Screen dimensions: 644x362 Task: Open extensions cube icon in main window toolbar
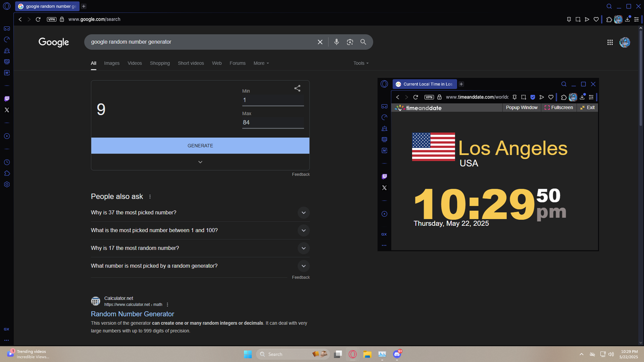[x=609, y=19]
